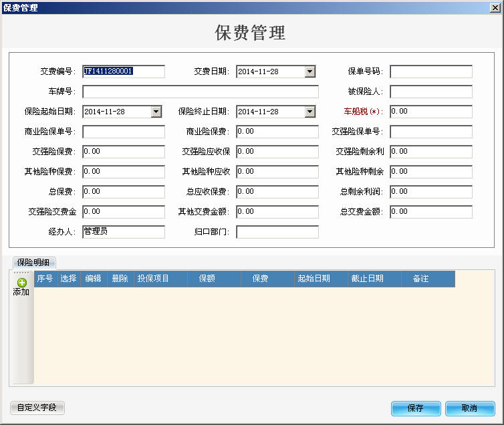This screenshot has width=504, height=425.
Task: Click the 保险终止日期 date text field
Action: click(271, 112)
